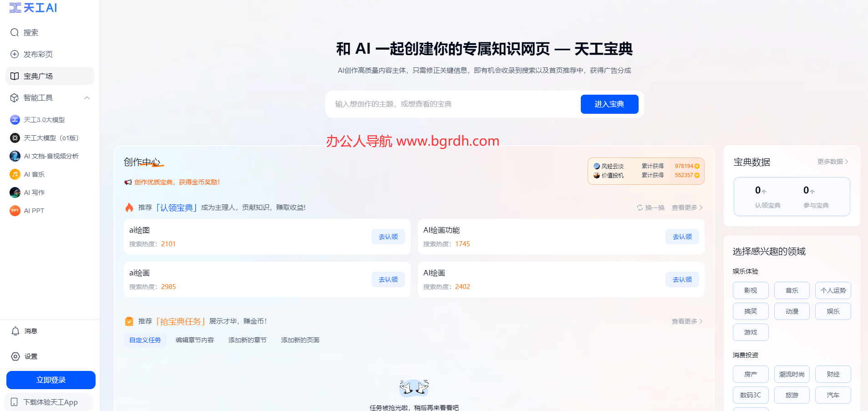Select the 个人运势 interest tag

coord(833,290)
